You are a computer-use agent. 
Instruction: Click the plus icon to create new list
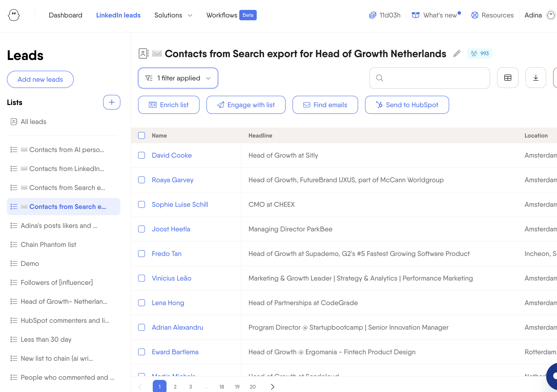coord(112,102)
